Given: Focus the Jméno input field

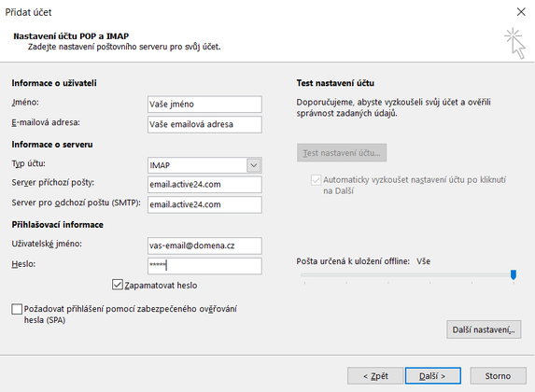Looking at the screenshot, I should point(204,104).
